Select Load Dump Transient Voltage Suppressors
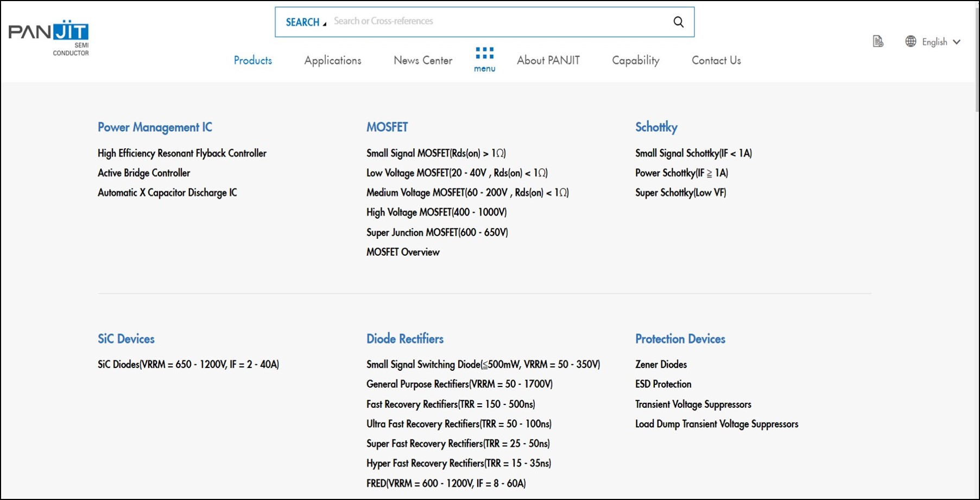Image resolution: width=980 pixels, height=500 pixels. (717, 423)
